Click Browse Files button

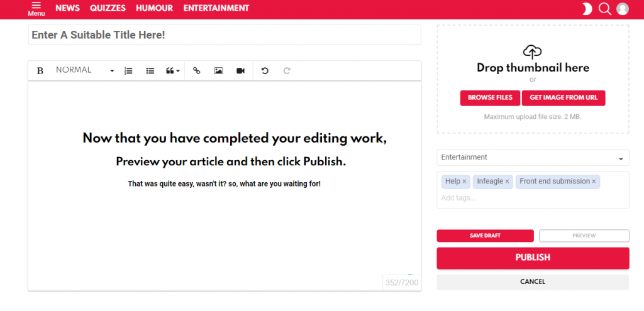pyautogui.click(x=490, y=97)
